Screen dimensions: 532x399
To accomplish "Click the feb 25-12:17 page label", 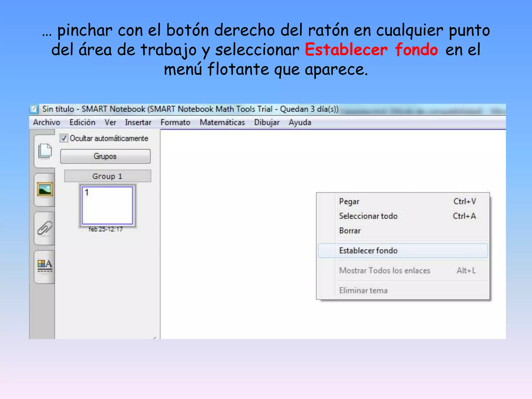I will point(105,229).
